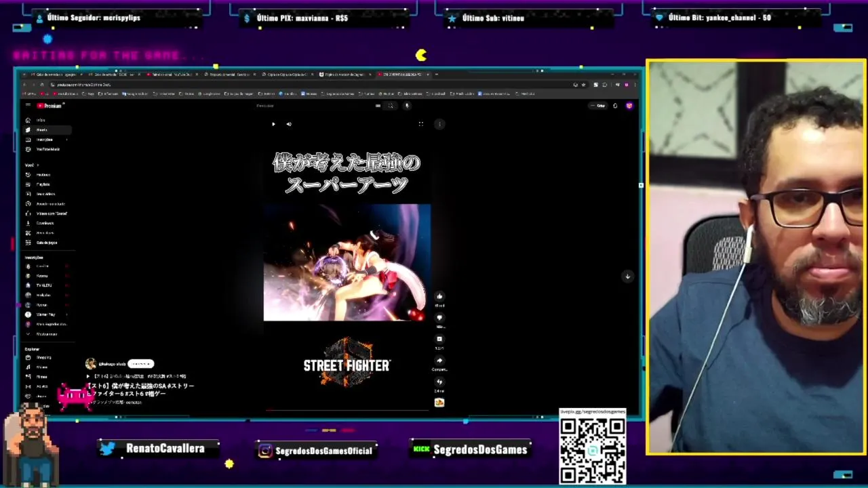Open YouTube Music from the sidebar
This screenshot has width=868, height=488.
click(47, 149)
